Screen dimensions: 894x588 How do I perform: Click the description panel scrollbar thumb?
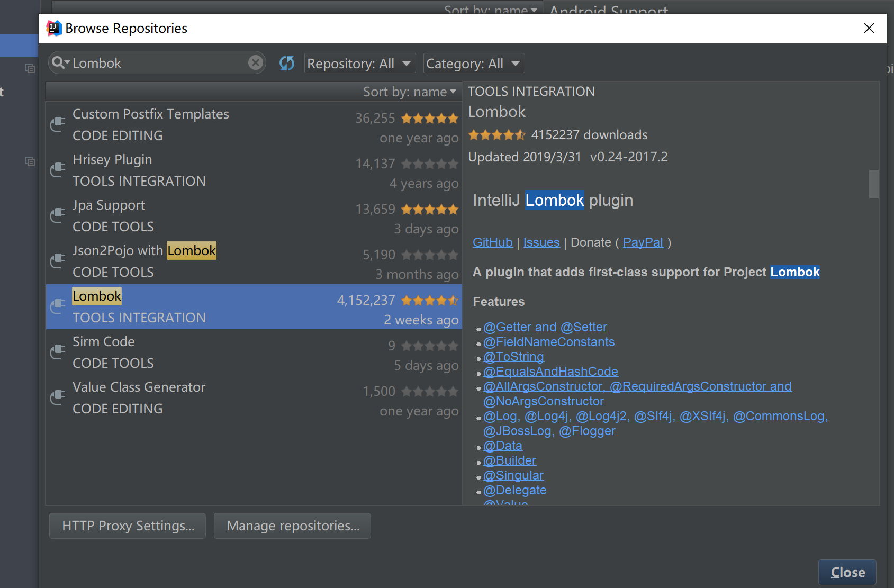(874, 184)
